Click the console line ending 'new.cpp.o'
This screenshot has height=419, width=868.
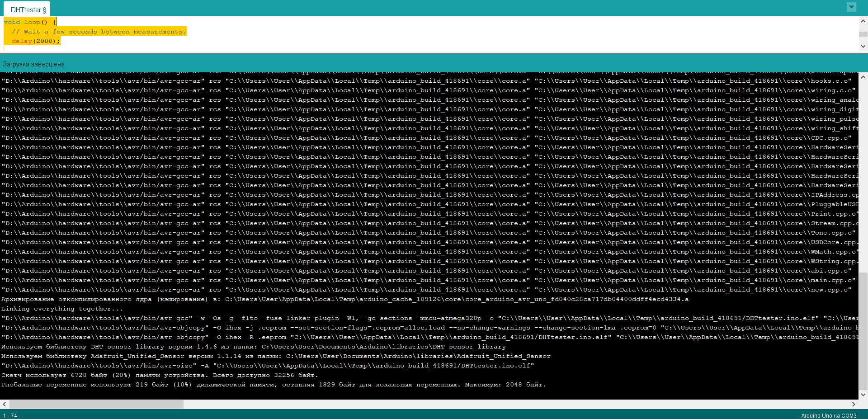426,290
